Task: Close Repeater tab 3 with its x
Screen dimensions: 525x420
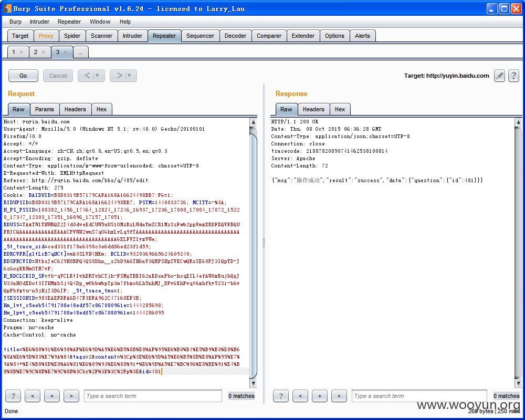Action: point(65,52)
